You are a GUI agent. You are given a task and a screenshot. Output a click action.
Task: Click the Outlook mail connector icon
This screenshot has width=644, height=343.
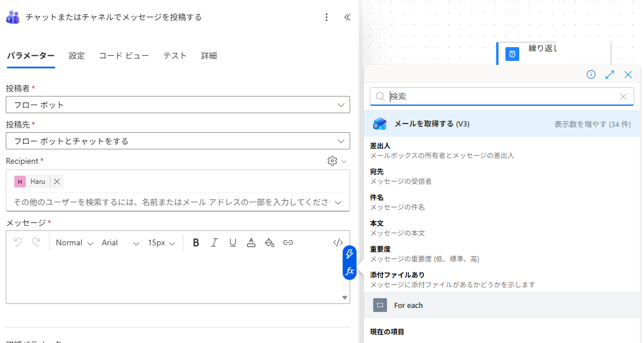[x=379, y=124]
